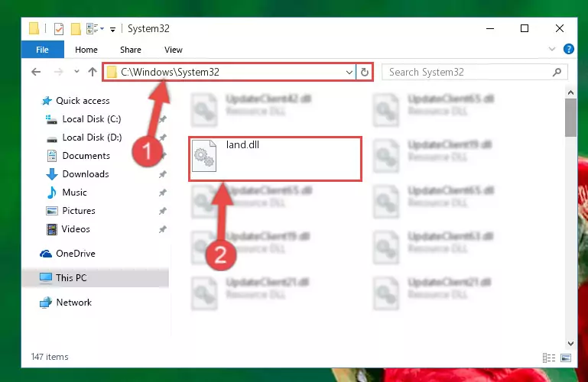Click the Quick access star icon
The height and width of the screenshot is (382, 588).
point(47,101)
